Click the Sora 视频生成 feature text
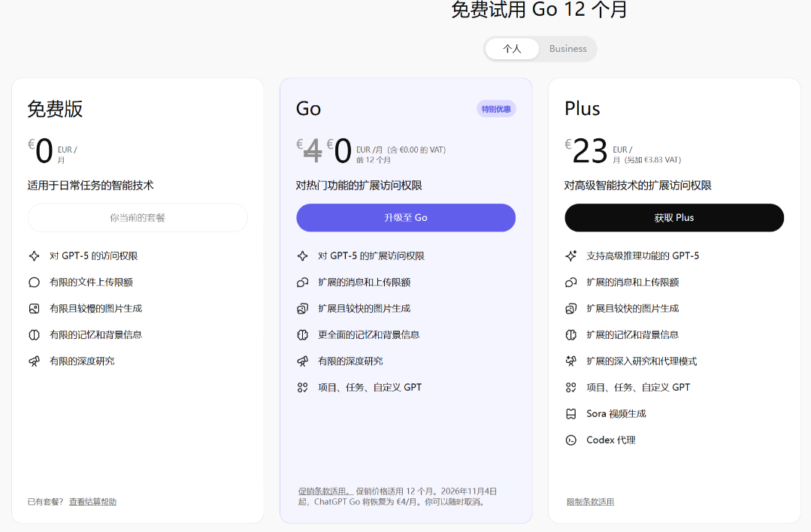This screenshot has height=532, width=811. pyautogui.click(x=616, y=414)
